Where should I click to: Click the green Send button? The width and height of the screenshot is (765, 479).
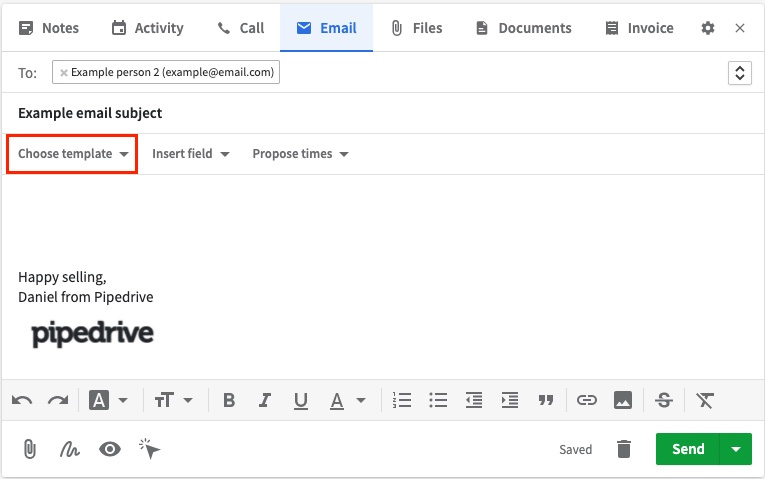[x=688, y=449]
